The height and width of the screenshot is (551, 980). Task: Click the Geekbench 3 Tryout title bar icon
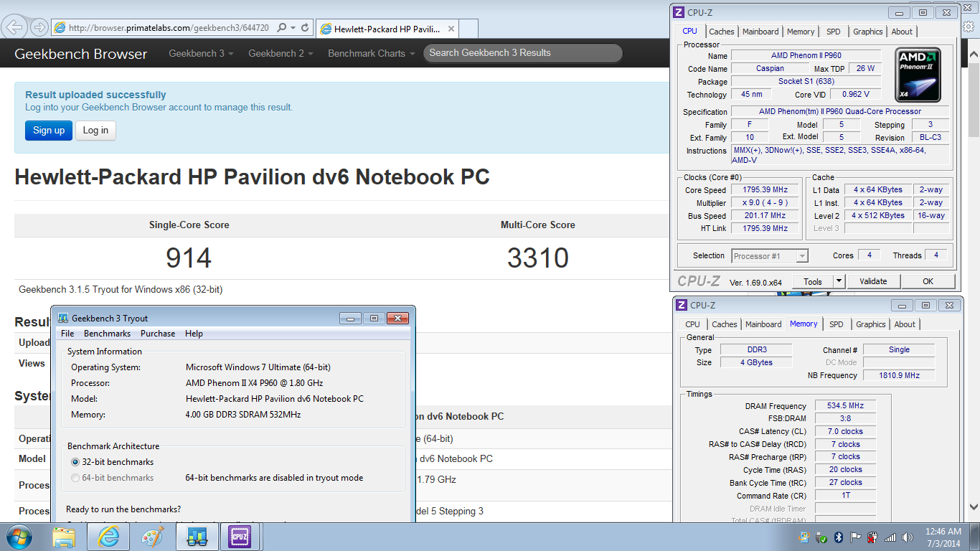pos(63,318)
